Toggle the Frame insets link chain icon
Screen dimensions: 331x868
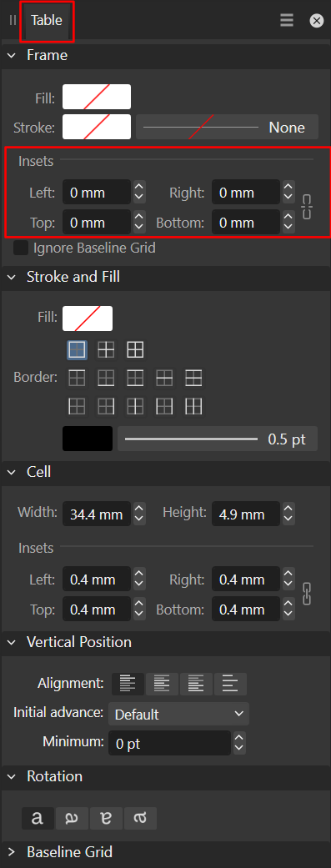[x=307, y=207]
